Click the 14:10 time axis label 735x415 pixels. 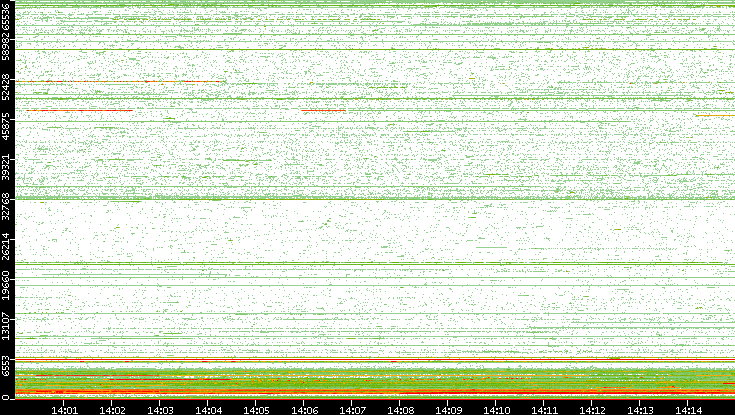496,410
